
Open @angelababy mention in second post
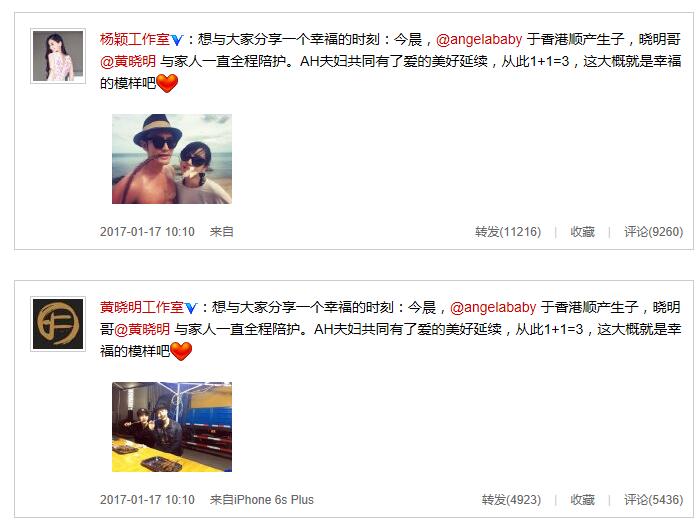pyautogui.click(x=493, y=307)
